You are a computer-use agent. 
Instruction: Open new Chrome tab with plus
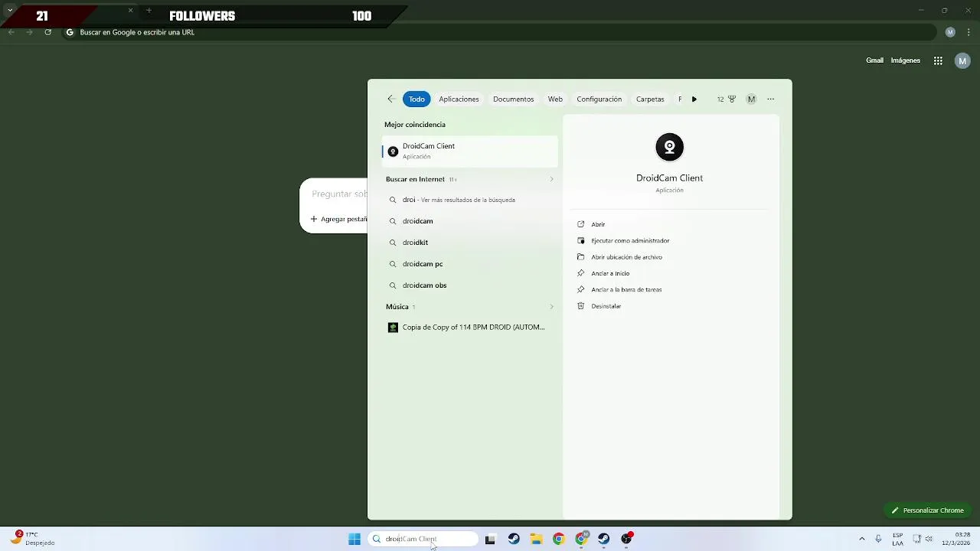pos(149,11)
